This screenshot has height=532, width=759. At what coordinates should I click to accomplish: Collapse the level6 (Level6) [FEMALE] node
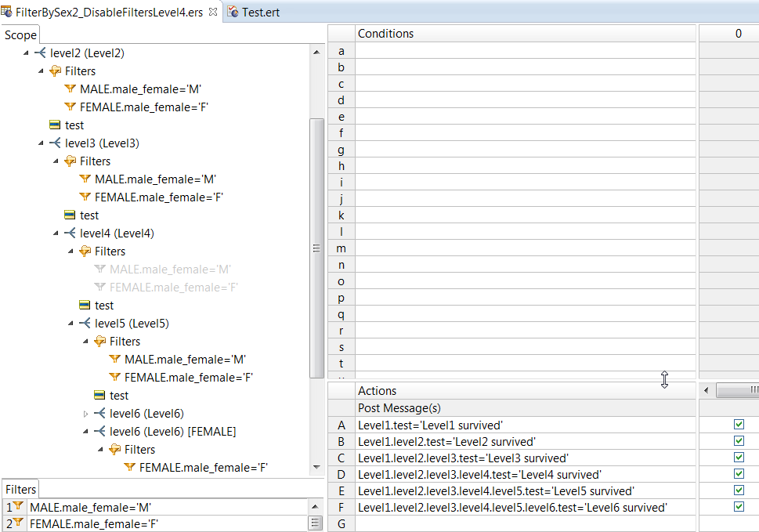(x=86, y=431)
